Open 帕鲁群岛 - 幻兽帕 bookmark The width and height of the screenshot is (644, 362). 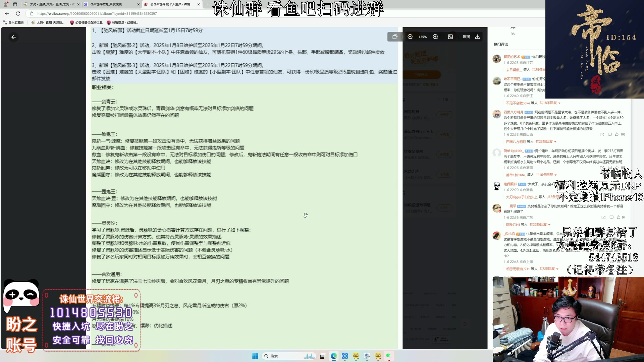pyautogui.click(x=122, y=22)
